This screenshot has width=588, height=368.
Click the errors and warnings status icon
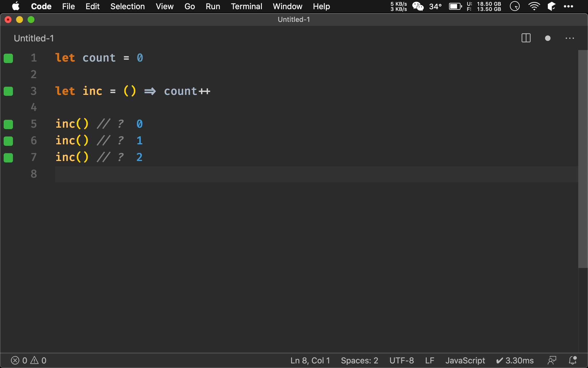[28, 360]
